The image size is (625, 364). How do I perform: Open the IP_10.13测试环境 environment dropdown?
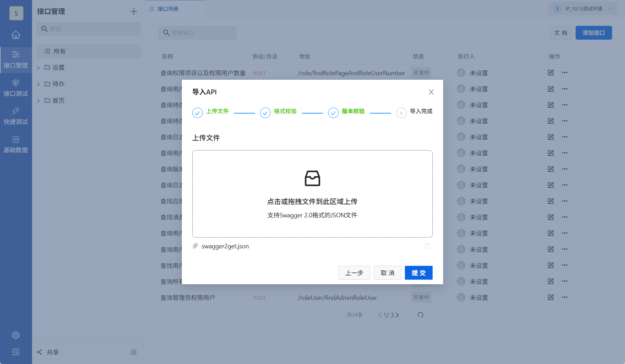pyautogui.click(x=583, y=8)
